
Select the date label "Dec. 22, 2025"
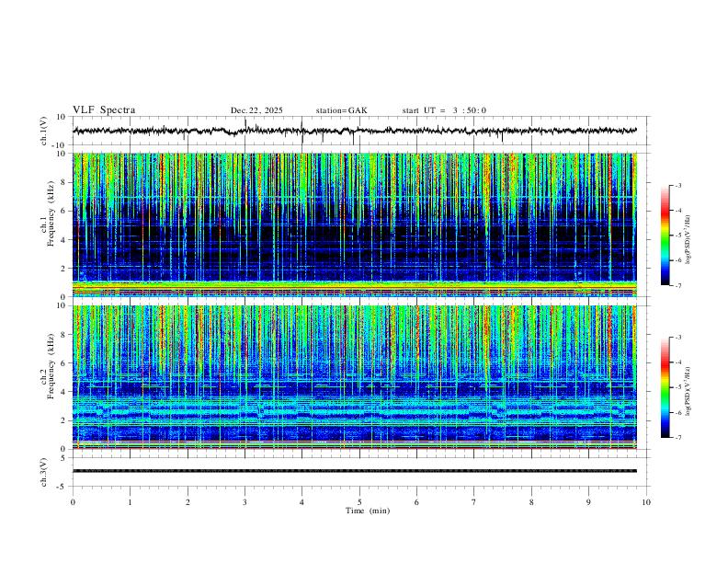click(x=256, y=110)
